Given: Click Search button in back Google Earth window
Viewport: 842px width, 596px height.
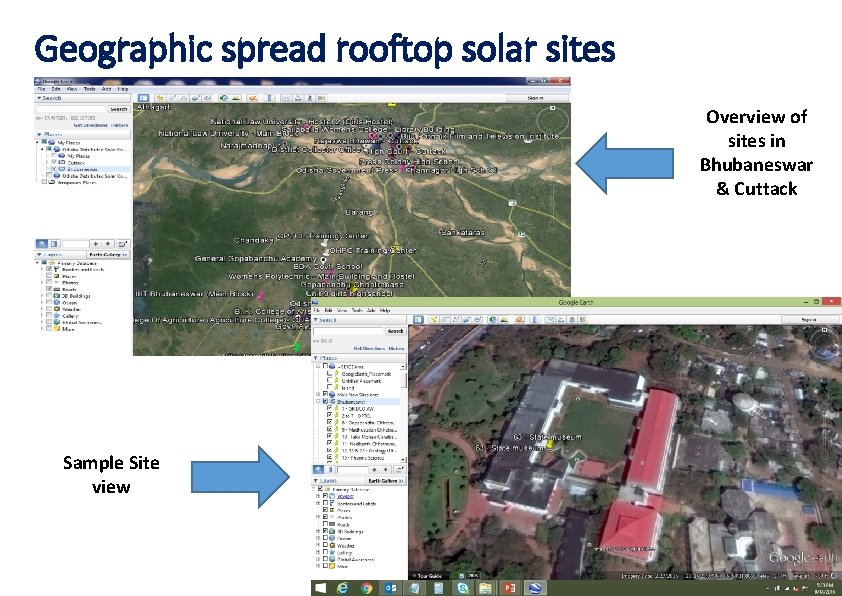Looking at the screenshot, I should 119,109.
